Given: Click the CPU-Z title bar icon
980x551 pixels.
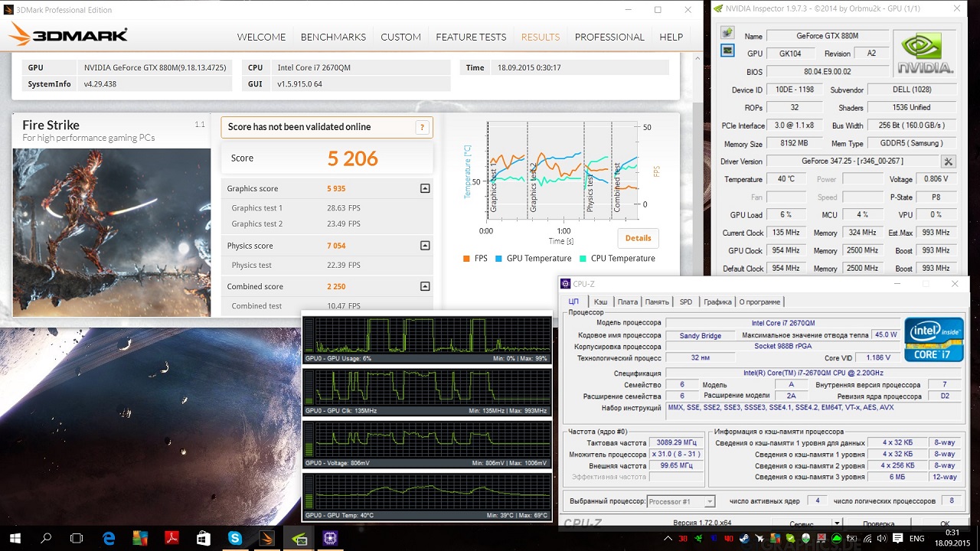Looking at the screenshot, I should 565,284.
